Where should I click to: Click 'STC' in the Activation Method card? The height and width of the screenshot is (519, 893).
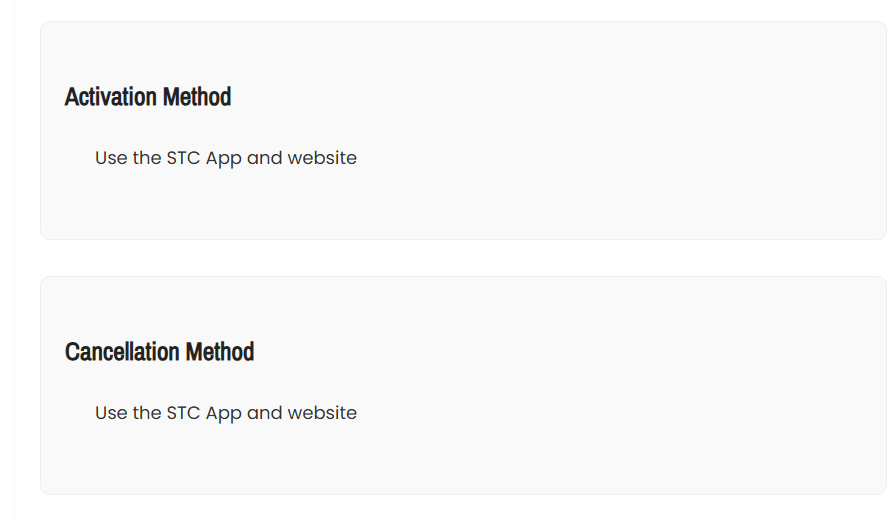(183, 158)
